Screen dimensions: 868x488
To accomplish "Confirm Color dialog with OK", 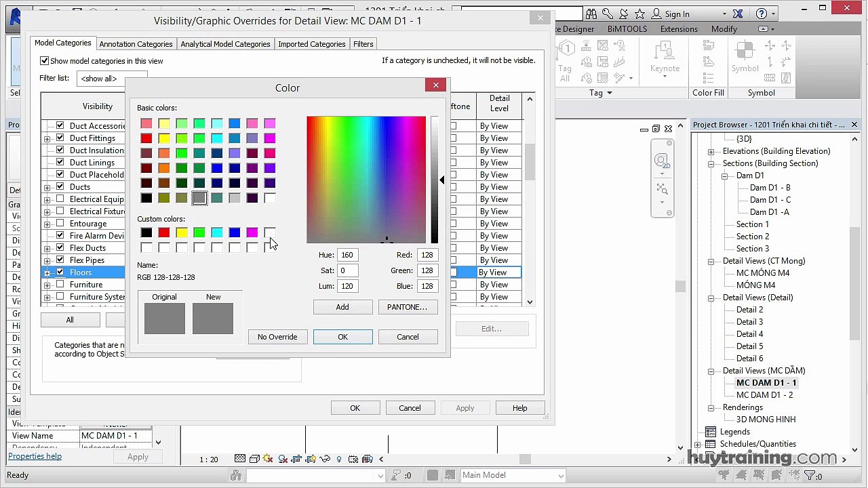I will coord(342,337).
